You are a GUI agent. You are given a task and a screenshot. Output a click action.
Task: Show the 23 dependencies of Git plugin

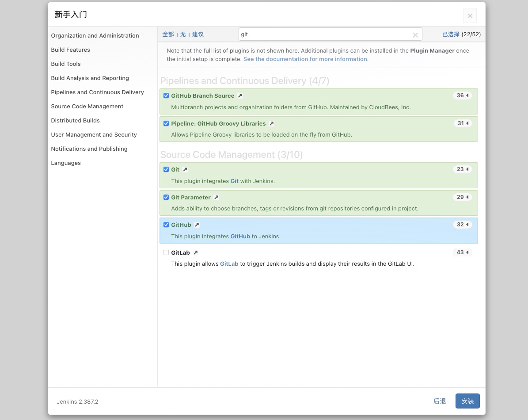click(463, 169)
